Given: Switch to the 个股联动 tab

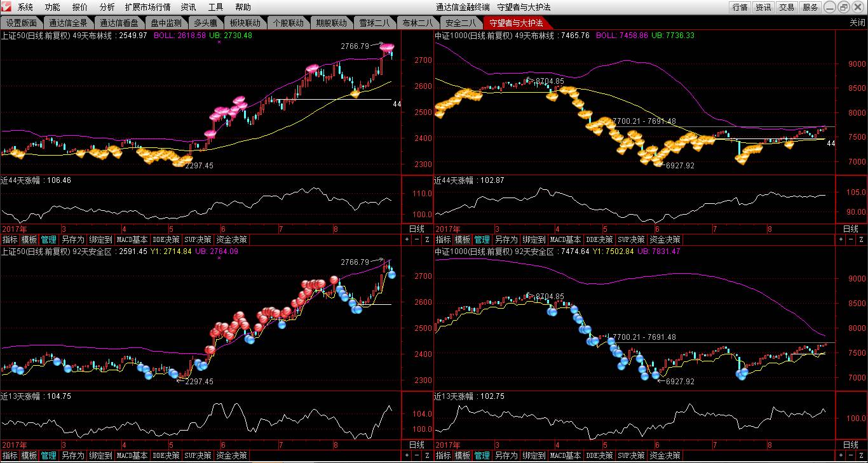Looking at the screenshot, I should click(x=288, y=22).
